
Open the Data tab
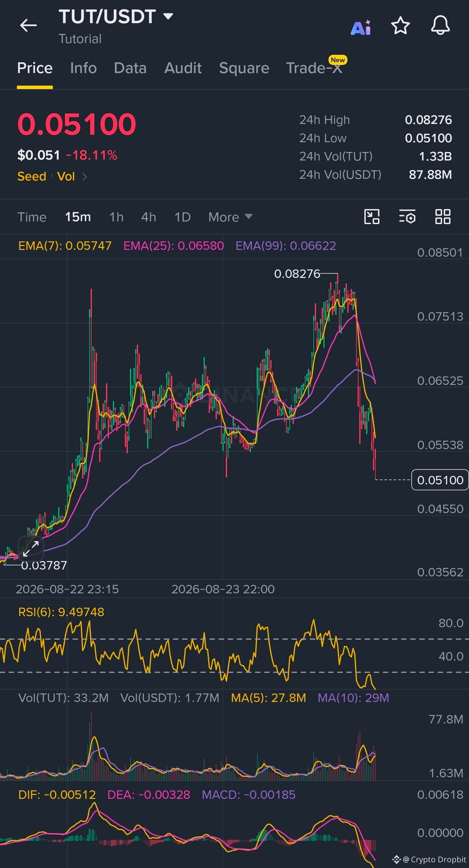click(130, 68)
